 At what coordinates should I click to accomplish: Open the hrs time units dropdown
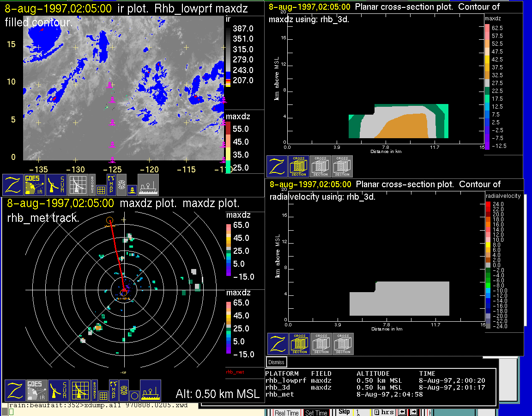click(x=384, y=412)
